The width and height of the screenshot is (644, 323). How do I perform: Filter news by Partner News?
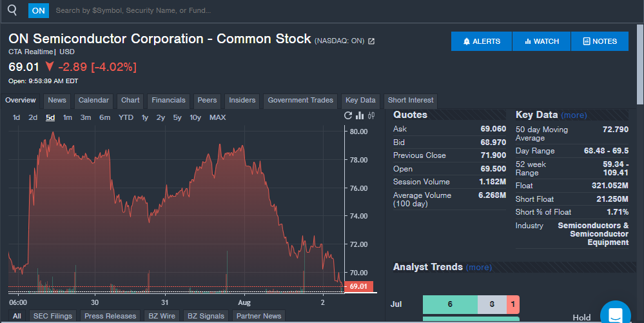259,316
